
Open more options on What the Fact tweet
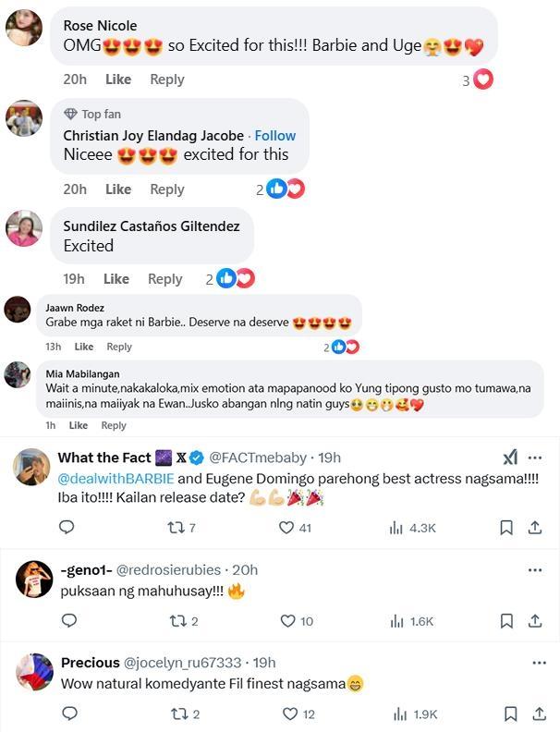coord(535,457)
